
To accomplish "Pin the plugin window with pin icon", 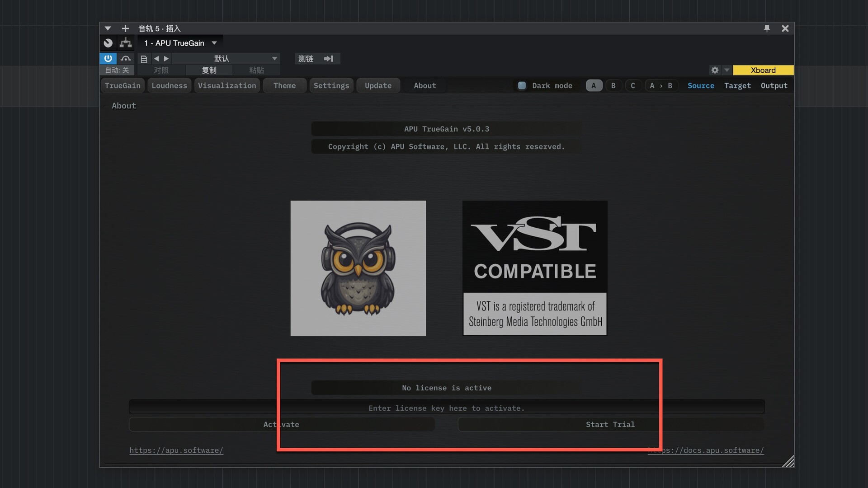I will coord(767,28).
